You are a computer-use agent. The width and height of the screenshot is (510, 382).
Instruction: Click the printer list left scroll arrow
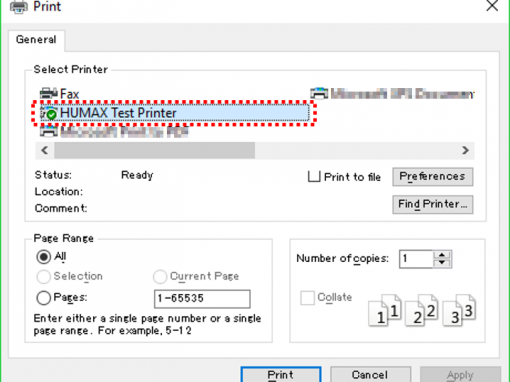(x=45, y=150)
